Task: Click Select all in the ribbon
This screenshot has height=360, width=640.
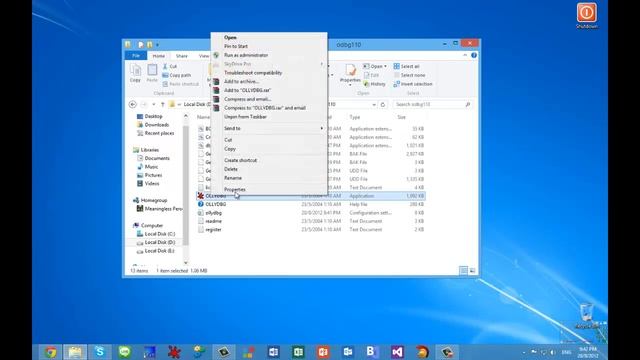Action: tap(407, 66)
